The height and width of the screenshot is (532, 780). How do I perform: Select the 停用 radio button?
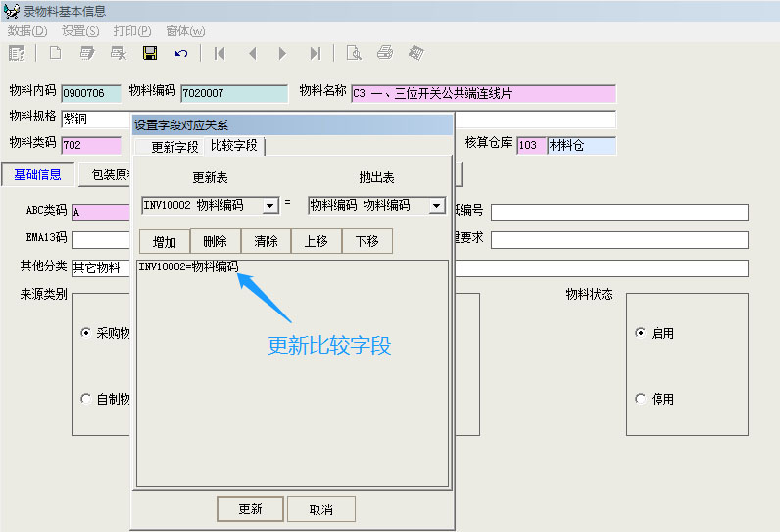641,399
